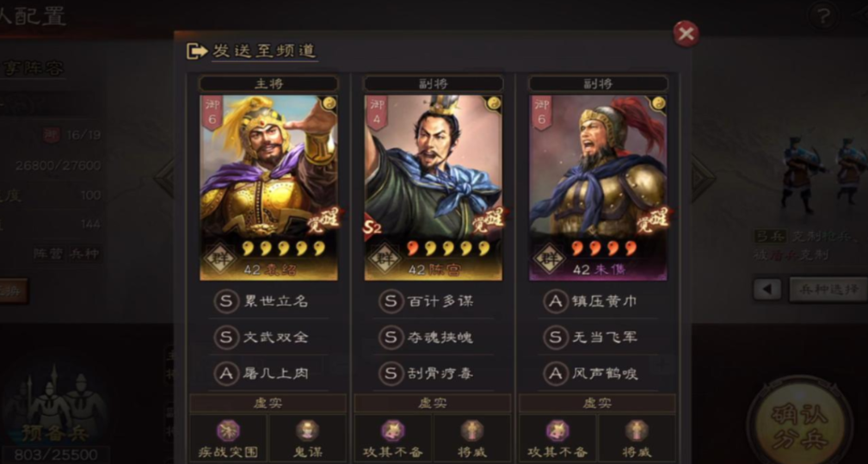Select the 疾战突围 trait icon
The image size is (868, 464).
[x=228, y=430]
